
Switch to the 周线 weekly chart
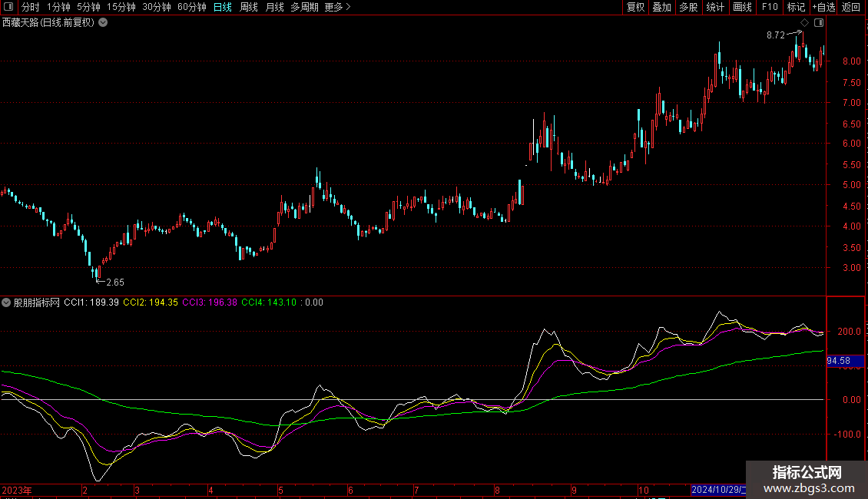pos(249,7)
